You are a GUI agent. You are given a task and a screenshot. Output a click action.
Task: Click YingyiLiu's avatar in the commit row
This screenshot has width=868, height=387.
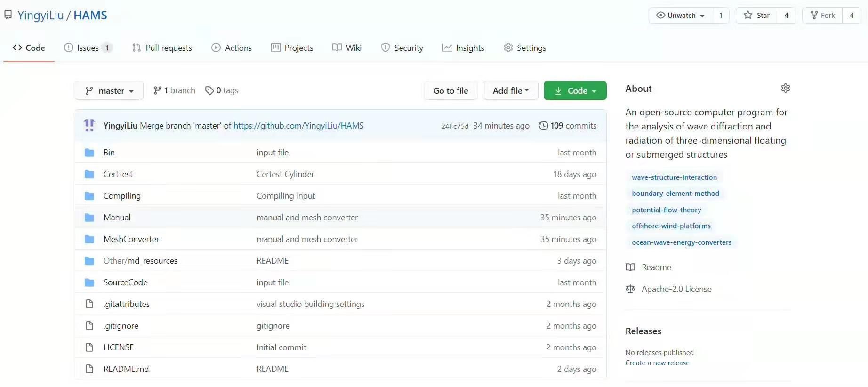click(x=89, y=125)
